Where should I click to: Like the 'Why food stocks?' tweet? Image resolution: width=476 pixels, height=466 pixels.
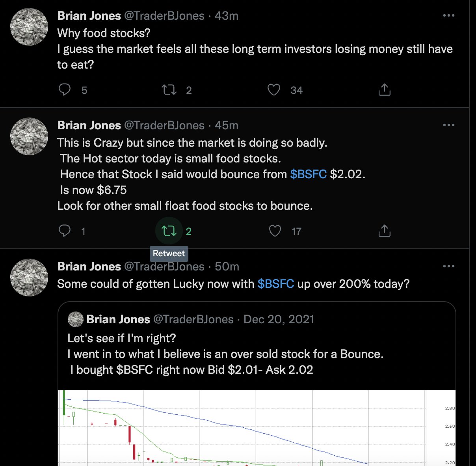274,90
